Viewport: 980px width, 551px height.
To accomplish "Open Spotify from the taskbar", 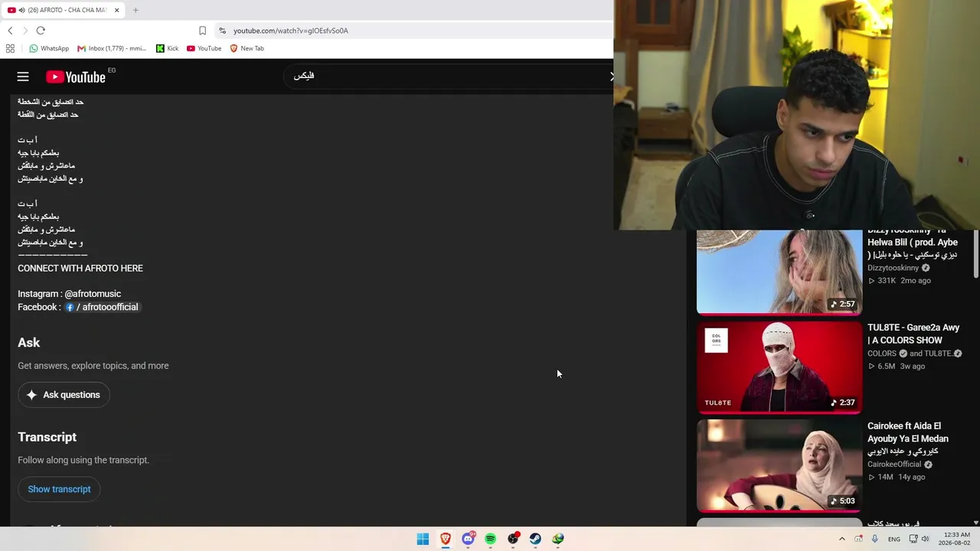I will 490,539.
